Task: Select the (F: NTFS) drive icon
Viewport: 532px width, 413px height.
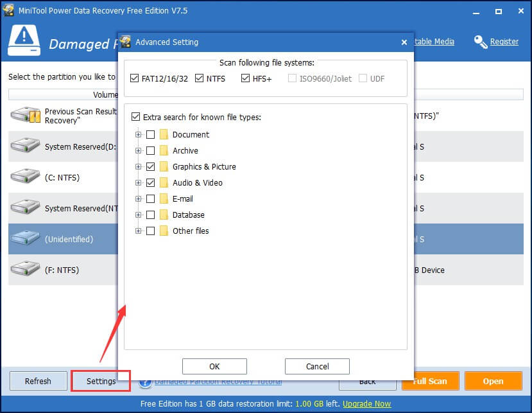Action: coord(25,268)
